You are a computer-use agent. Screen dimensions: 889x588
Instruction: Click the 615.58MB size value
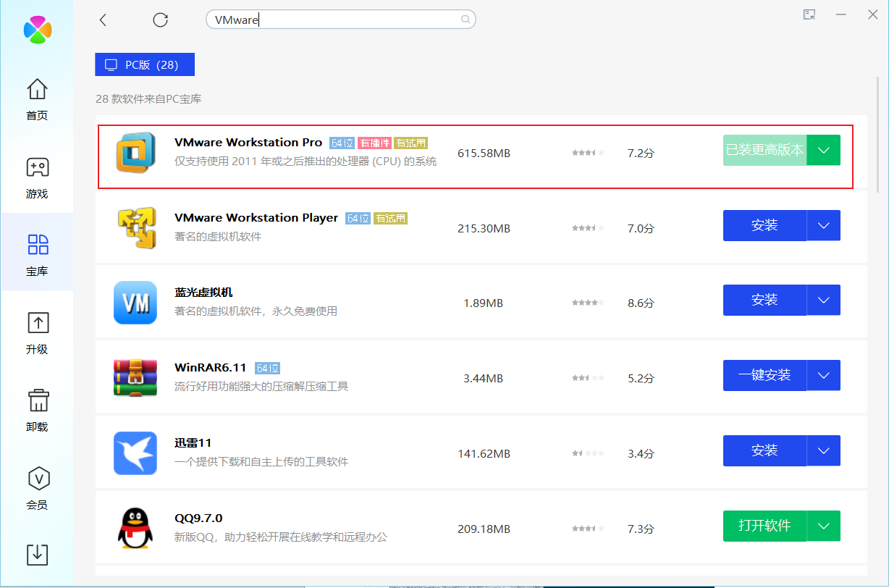[x=484, y=153]
